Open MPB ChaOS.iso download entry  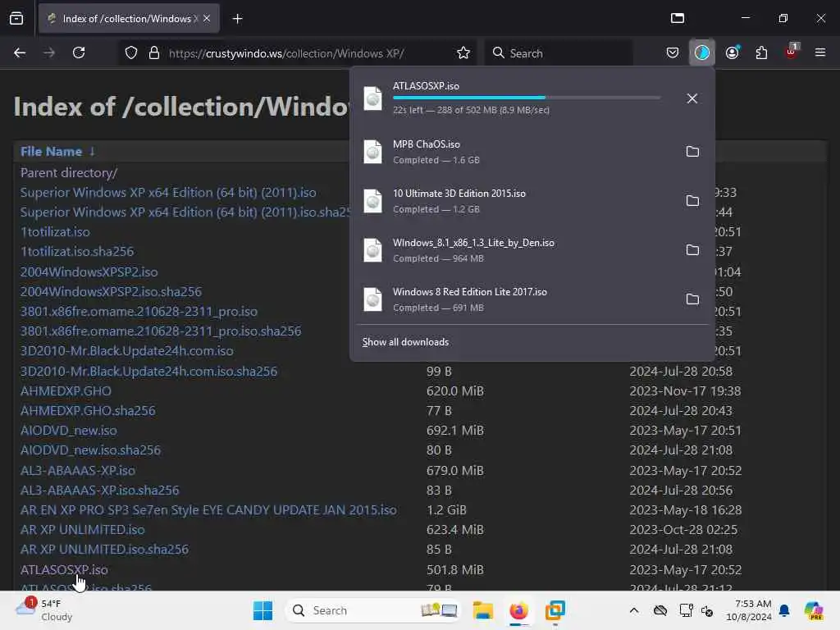click(x=514, y=152)
